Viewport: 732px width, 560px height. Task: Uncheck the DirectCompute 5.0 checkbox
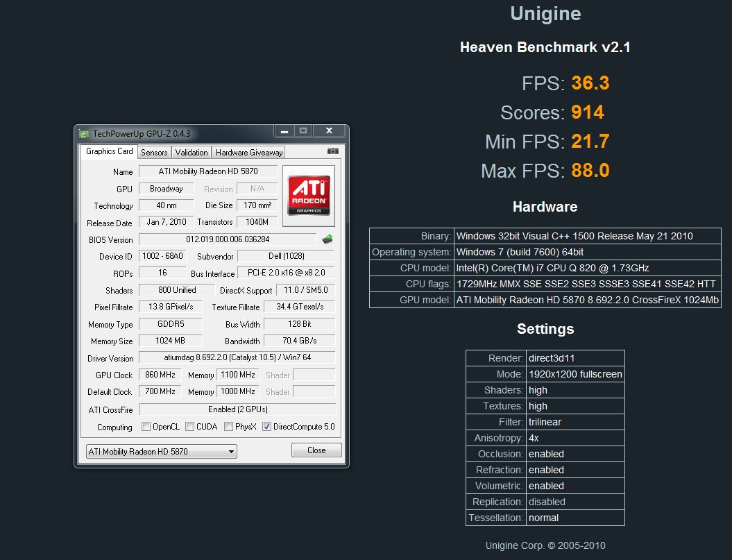(x=266, y=427)
